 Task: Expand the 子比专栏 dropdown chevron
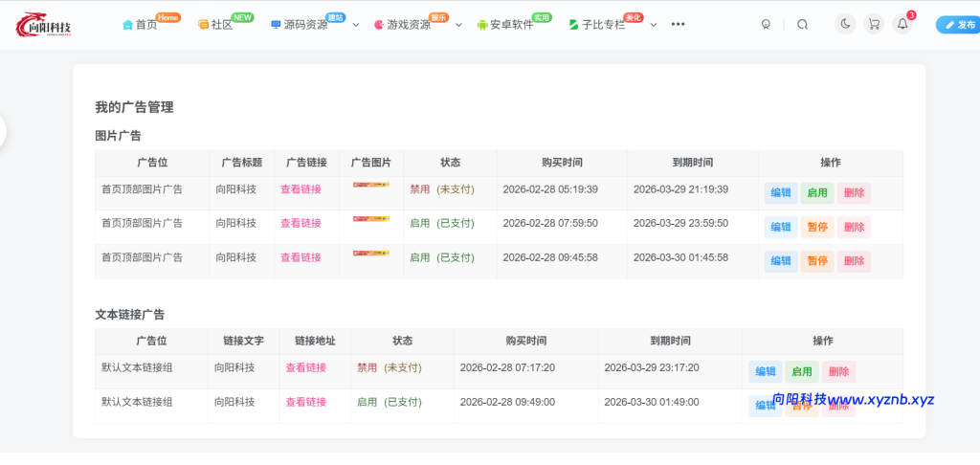pyautogui.click(x=653, y=25)
